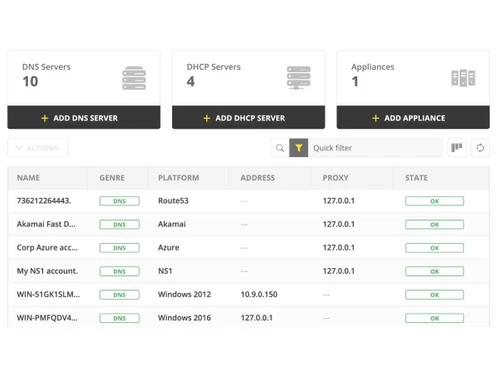Click the search magnifier icon
This screenshot has width=500, height=375.
pyautogui.click(x=280, y=148)
